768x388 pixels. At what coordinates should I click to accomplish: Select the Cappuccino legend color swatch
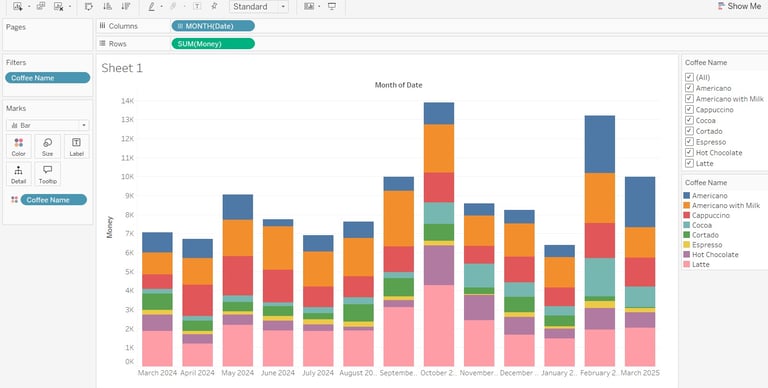(687, 216)
